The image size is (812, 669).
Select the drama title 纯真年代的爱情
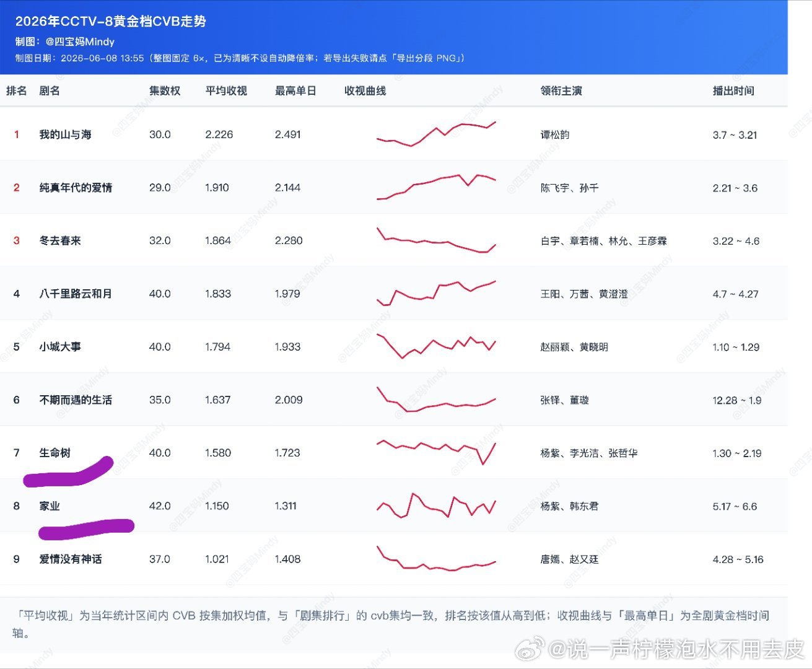pyautogui.click(x=76, y=188)
